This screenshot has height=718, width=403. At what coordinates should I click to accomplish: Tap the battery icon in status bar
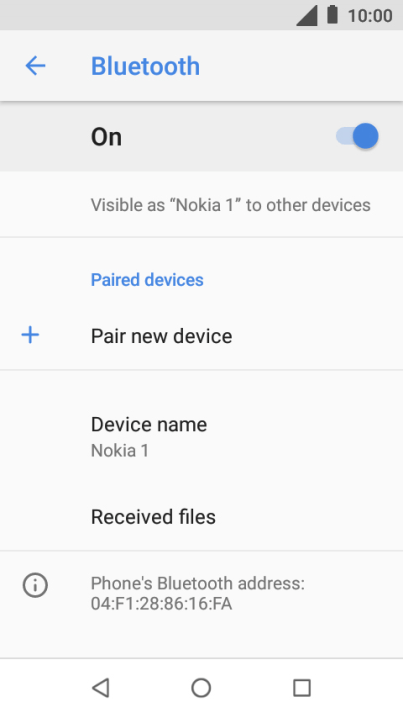(332, 15)
